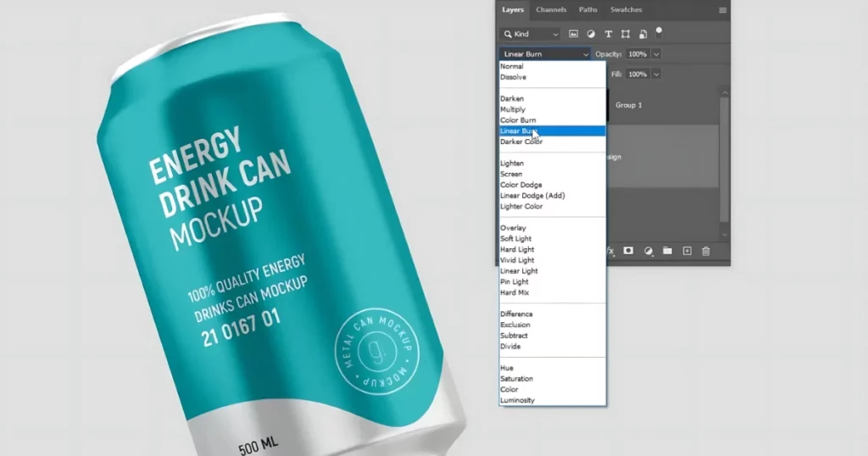The image size is (868, 456).
Task: Choose Color Burn blend mode
Action: pos(553,120)
